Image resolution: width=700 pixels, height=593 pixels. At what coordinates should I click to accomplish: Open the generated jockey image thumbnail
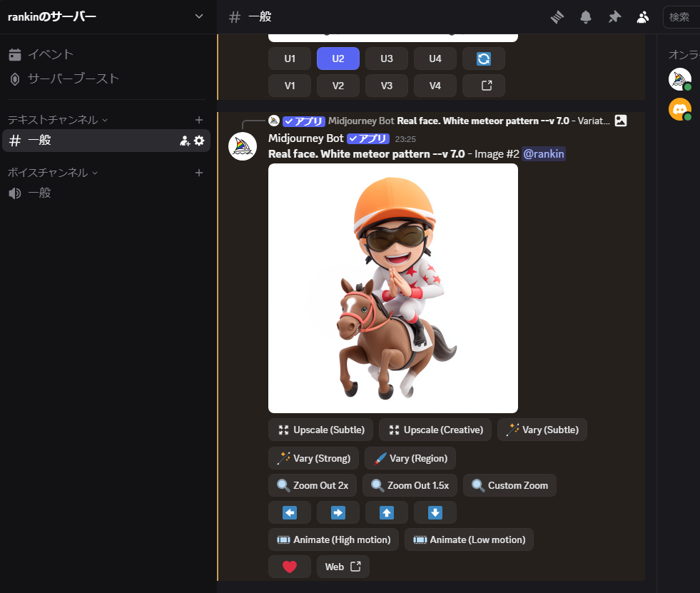(x=392, y=288)
